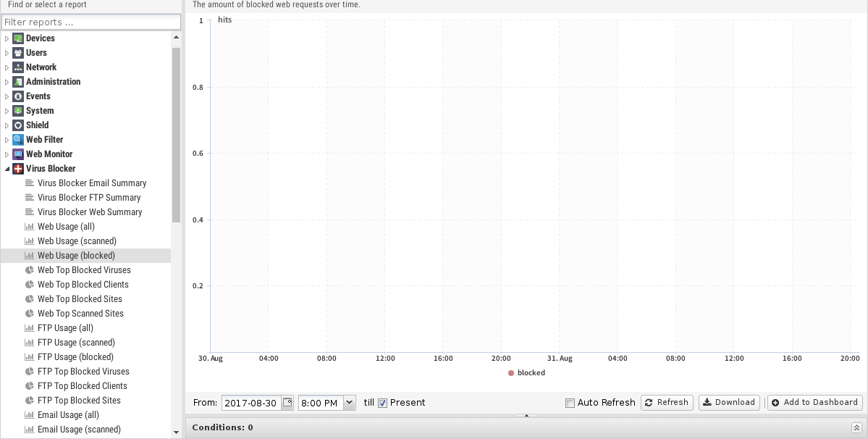This screenshot has width=868, height=439.
Task: Click text icon beside Virus Blocker Email Summary
Action: tap(30, 183)
